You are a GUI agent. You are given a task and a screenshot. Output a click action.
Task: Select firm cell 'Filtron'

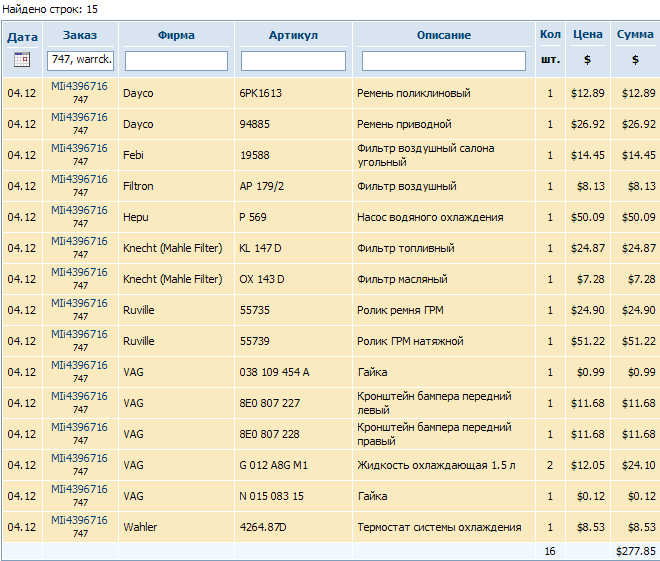pos(138,186)
